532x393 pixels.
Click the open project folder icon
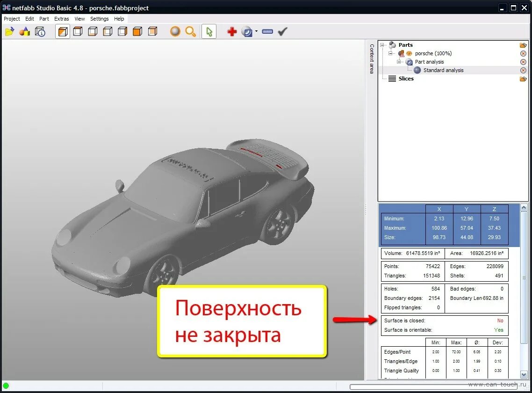pos(9,32)
